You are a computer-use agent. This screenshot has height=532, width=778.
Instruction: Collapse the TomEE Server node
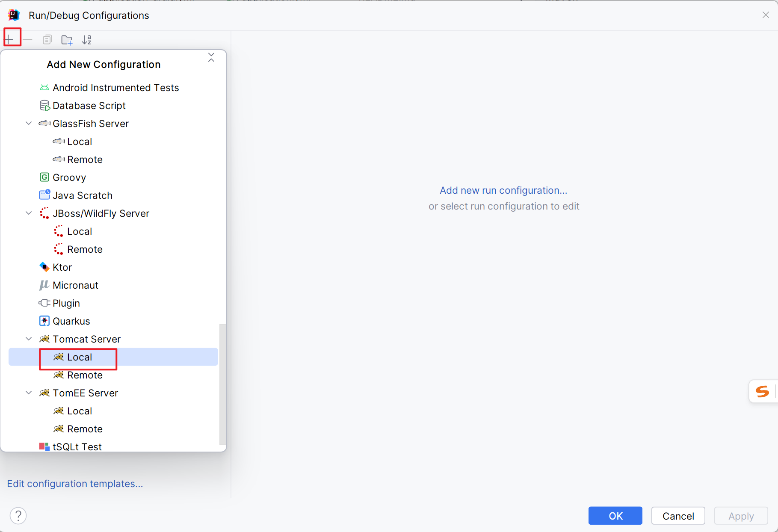[29, 393]
